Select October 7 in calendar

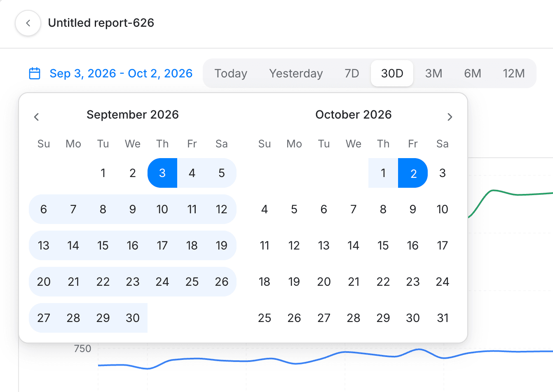point(354,209)
